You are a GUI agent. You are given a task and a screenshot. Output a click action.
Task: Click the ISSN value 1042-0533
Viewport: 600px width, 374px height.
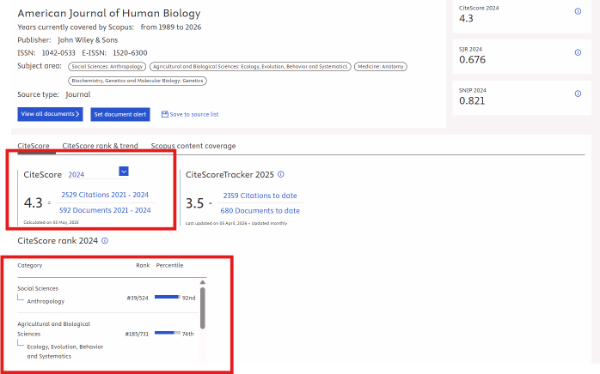click(59, 53)
